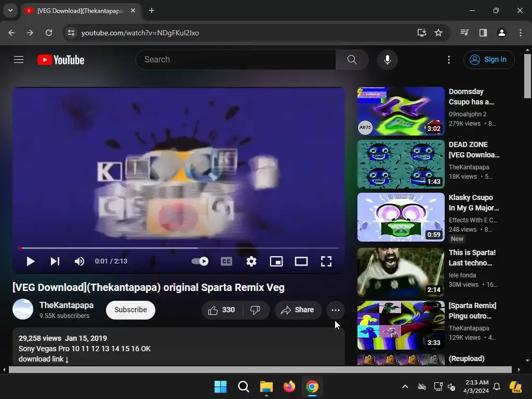Open tab search dropdown arrow
Screen dimensions: 532x399
tap(10, 10)
